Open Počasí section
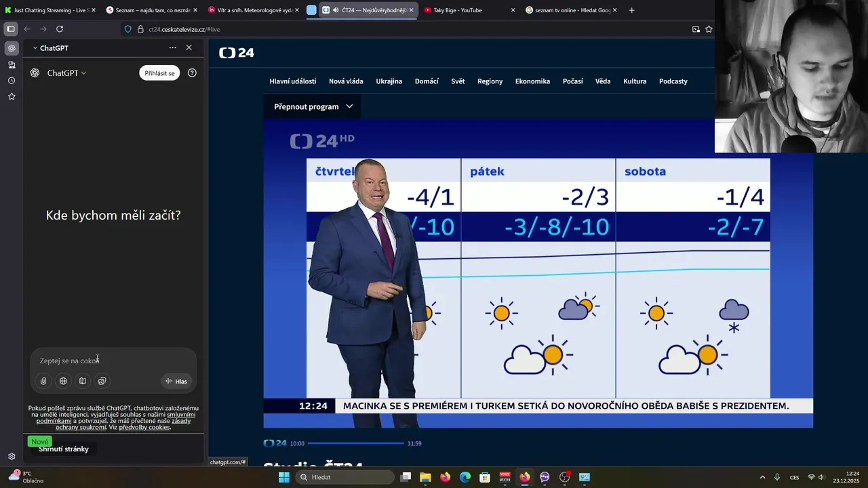Viewport: 868px width, 488px height. pos(573,81)
